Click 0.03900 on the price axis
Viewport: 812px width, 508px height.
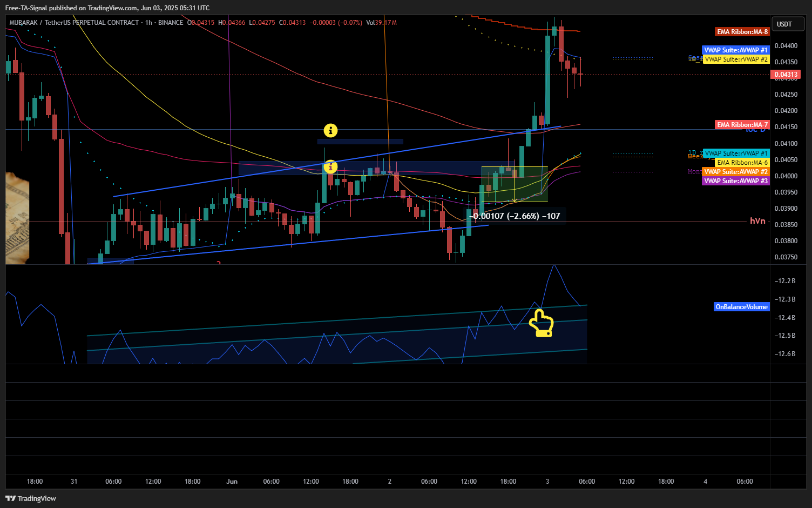pyautogui.click(x=786, y=209)
